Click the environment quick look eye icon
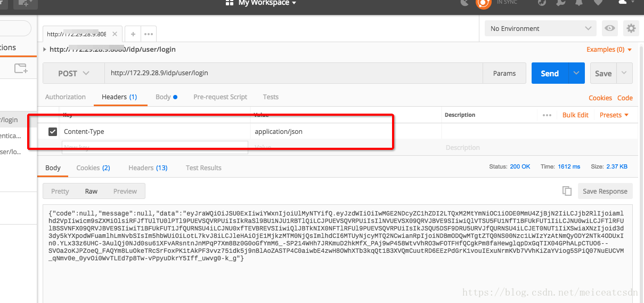The height and width of the screenshot is (303, 644). [610, 28]
